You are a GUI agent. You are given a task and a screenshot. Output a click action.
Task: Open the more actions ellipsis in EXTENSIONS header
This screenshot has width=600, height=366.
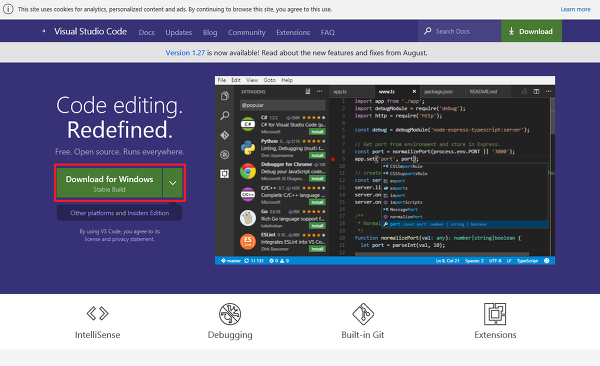(x=320, y=92)
